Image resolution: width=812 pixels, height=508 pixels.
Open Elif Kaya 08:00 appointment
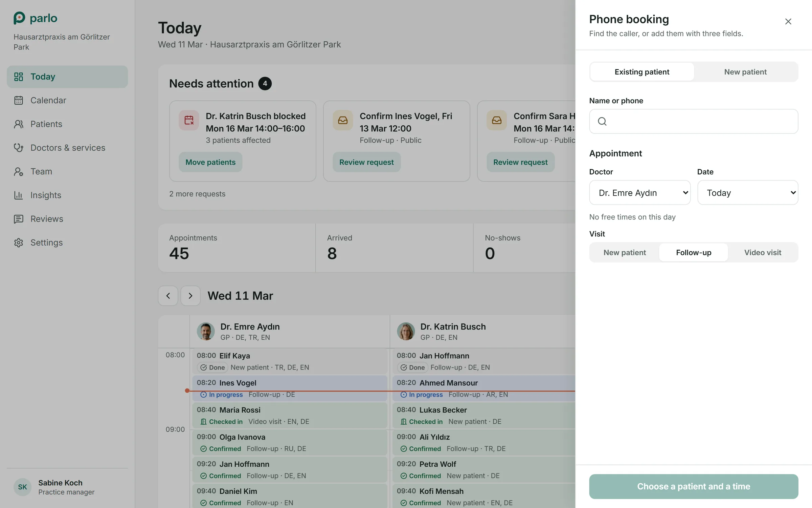tap(290, 361)
